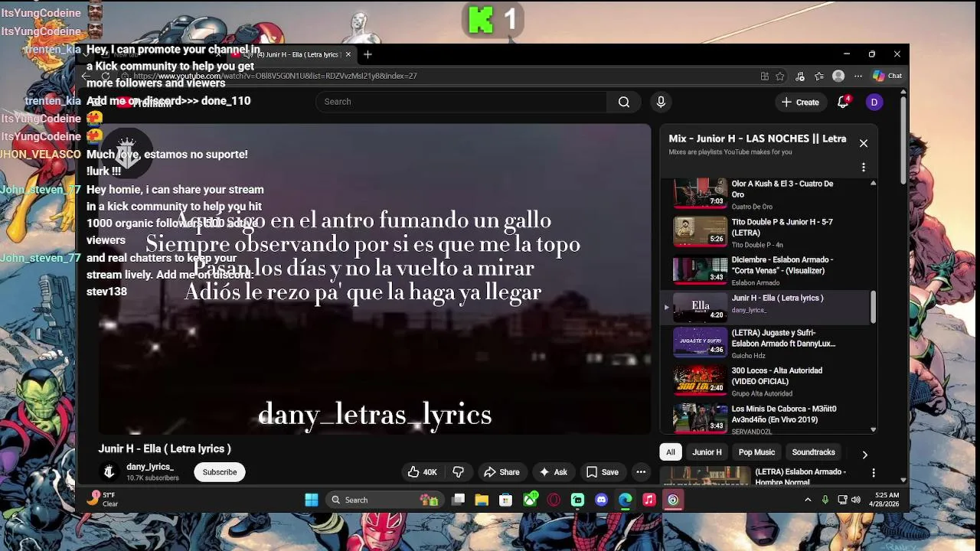Play Tito Double P 5-7 LETRA thumbnail
980x551 pixels.
coord(700,232)
